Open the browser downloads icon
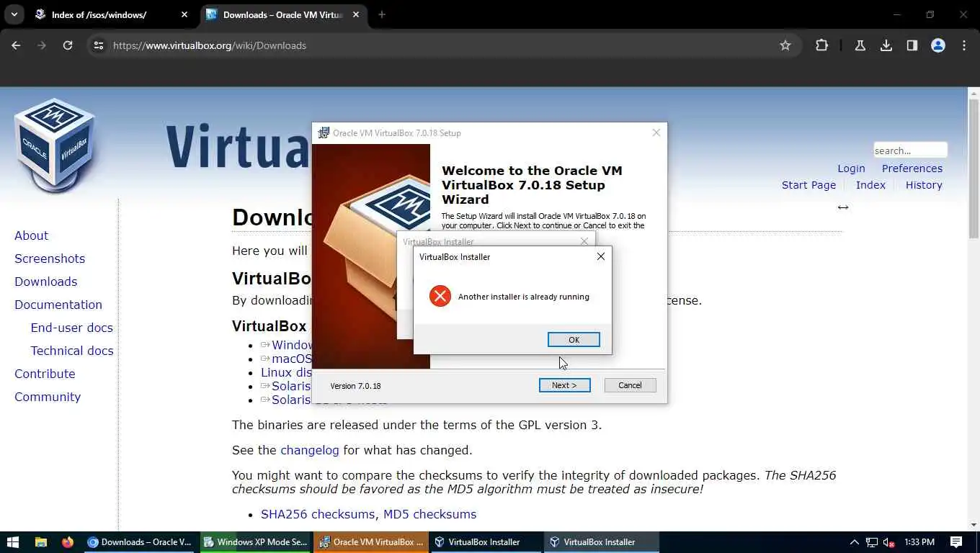The image size is (980, 553). tap(886, 45)
